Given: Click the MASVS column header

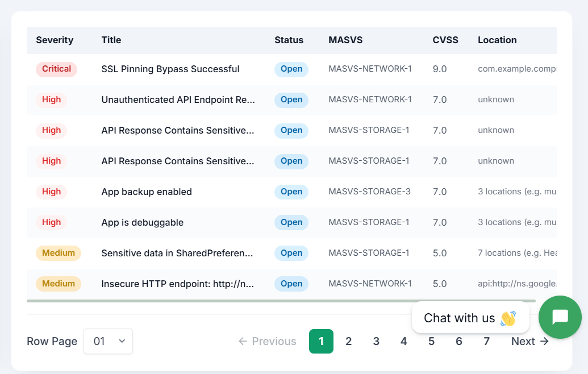Looking at the screenshot, I should (x=345, y=40).
